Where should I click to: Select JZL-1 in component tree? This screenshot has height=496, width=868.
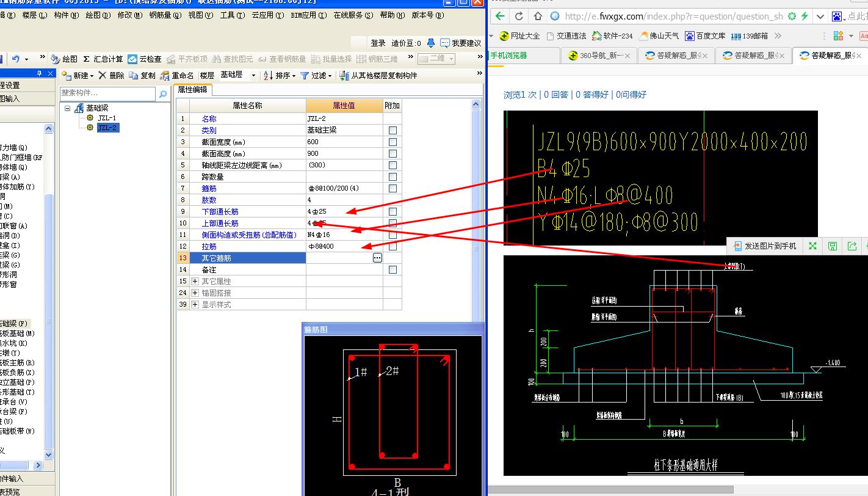click(x=106, y=118)
